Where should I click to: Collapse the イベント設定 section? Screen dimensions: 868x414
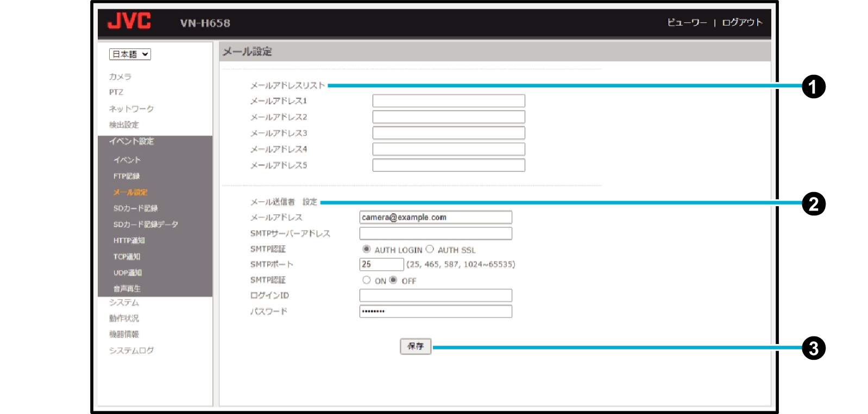(131, 141)
